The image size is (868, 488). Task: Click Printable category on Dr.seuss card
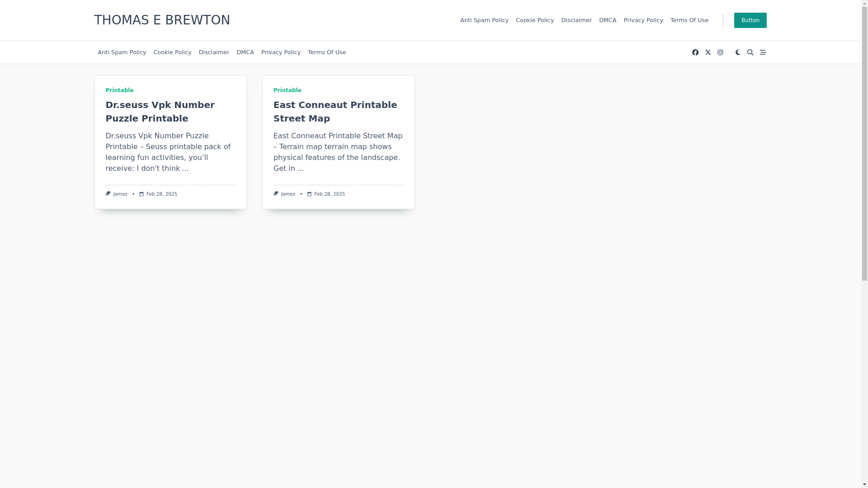(x=119, y=90)
